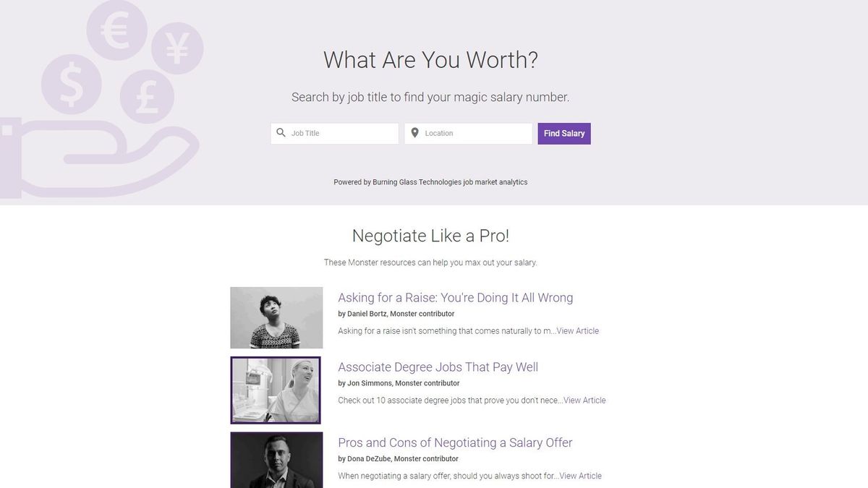Click the Burning Glass Technologies credit text
The height and width of the screenshot is (488, 868).
(x=430, y=181)
